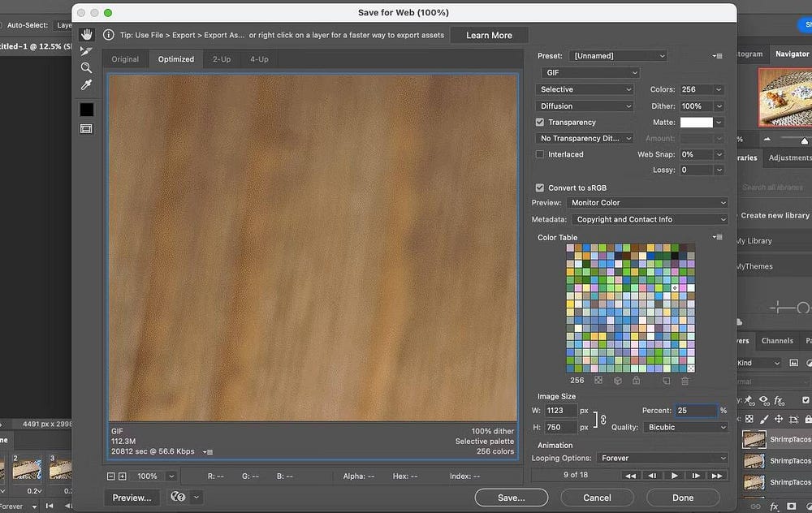This screenshot has height=513, width=812.
Task: Click the lock selected colors icon
Action: 636,380
